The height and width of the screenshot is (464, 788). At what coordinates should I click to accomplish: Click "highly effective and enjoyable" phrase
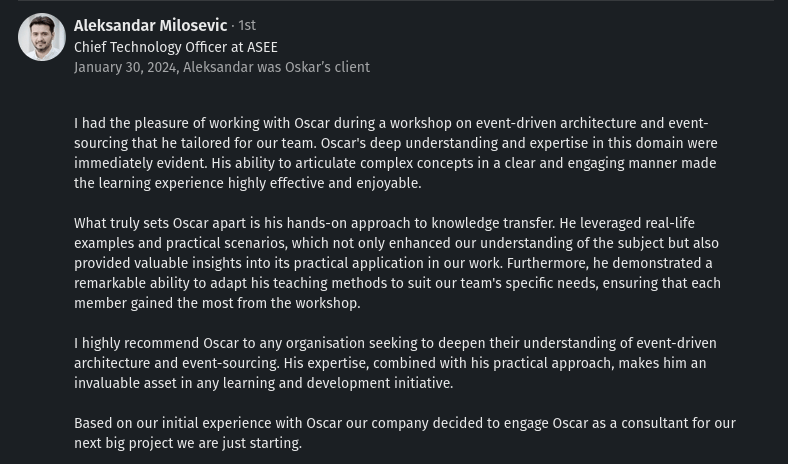pyautogui.click(x=324, y=183)
